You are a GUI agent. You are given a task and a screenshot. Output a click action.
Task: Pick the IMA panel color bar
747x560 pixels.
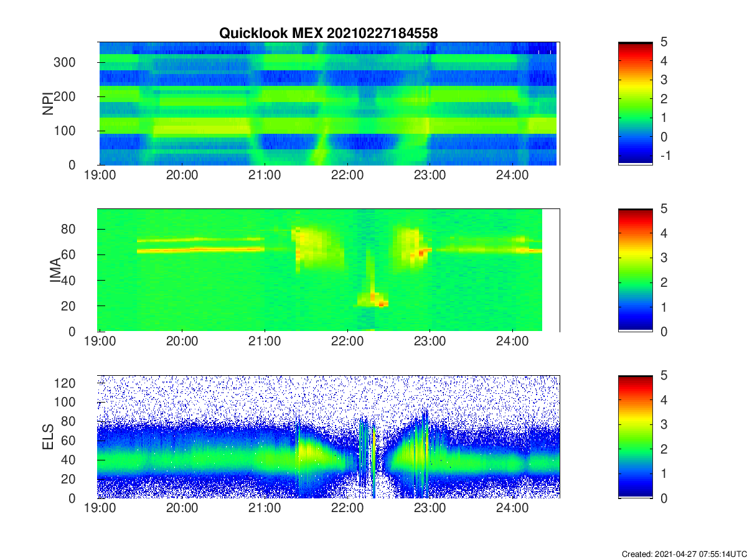point(636,270)
